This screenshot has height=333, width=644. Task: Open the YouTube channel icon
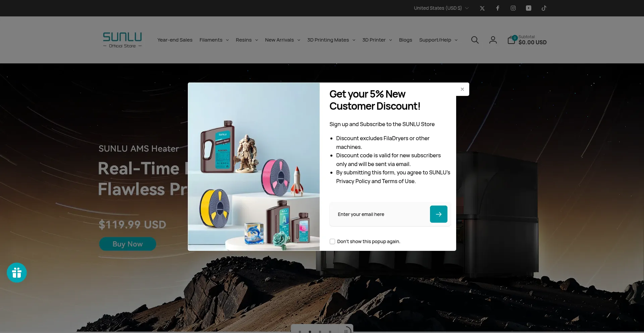pyautogui.click(x=528, y=8)
